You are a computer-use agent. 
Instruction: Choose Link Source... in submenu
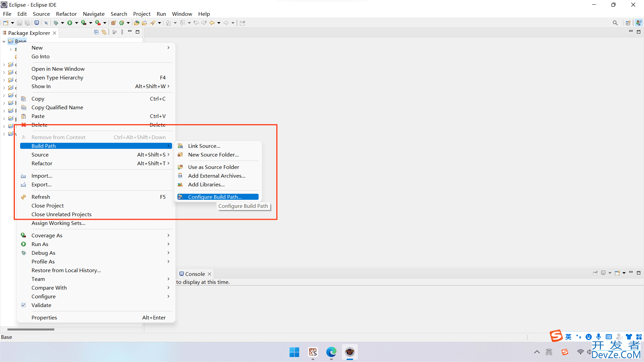click(218, 146)
